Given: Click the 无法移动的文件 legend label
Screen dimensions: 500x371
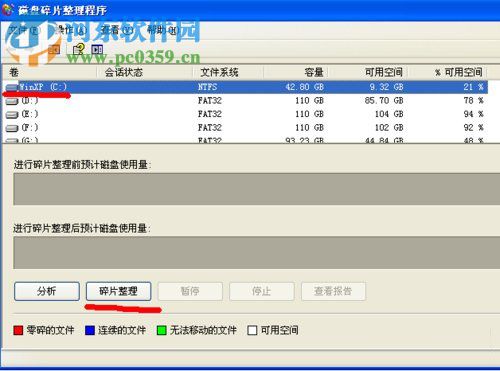Looking at the screenshot, I should (x=203, y=330).
